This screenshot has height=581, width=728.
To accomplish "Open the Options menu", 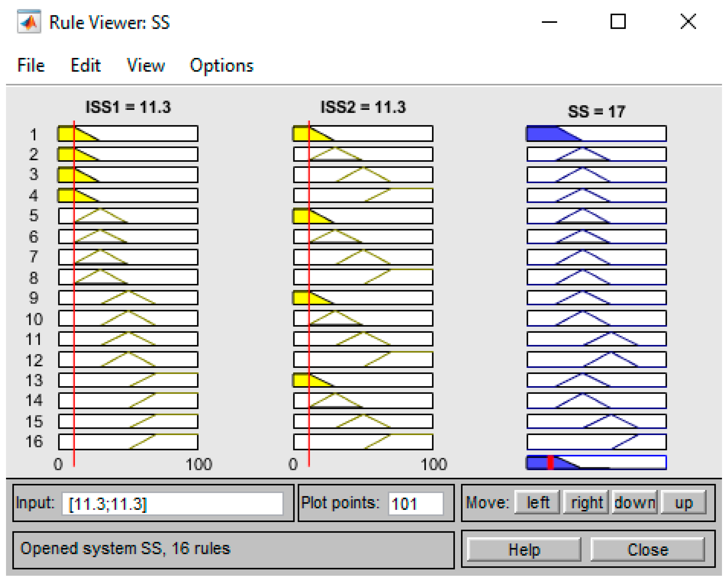I will (x=222, y=65).
